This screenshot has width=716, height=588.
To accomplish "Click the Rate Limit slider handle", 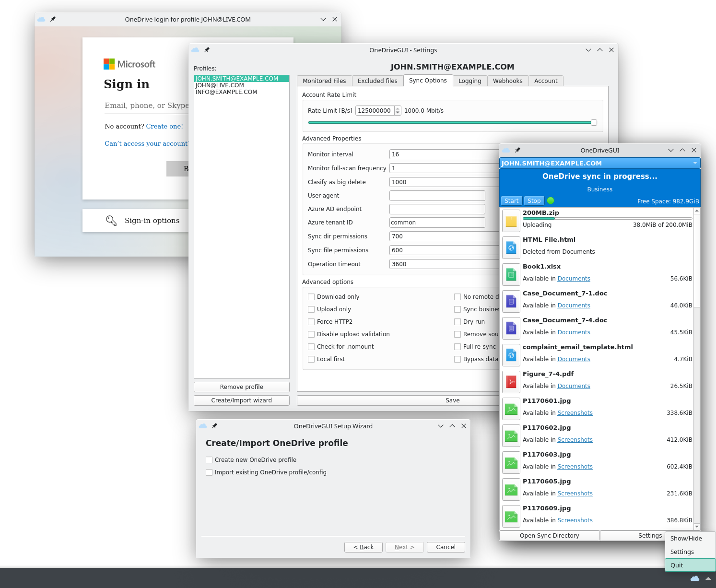I will coord(594,122).
